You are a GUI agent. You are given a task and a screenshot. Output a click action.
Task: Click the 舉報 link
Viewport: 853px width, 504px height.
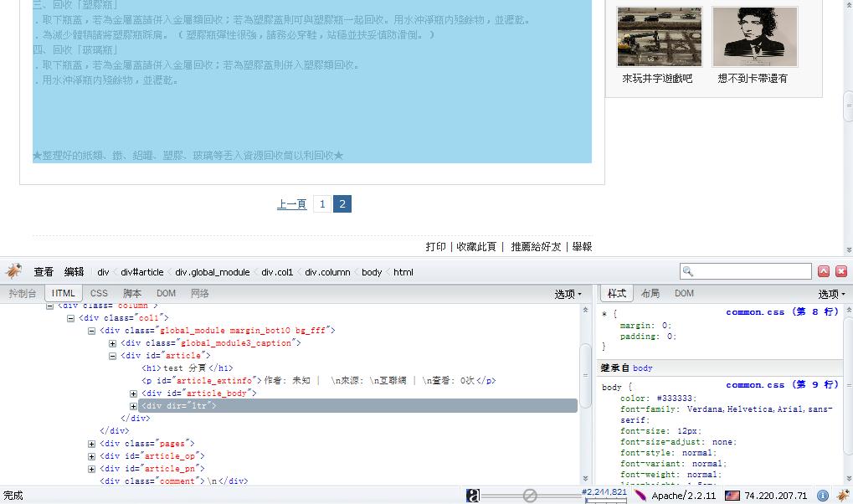pyautogui.click(x=582, y=246)
